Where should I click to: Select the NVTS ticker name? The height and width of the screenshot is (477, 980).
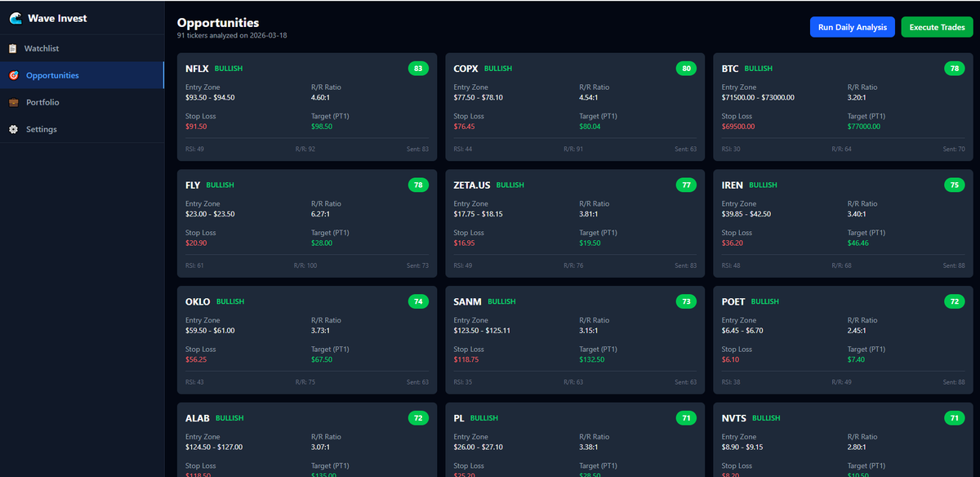734,418
